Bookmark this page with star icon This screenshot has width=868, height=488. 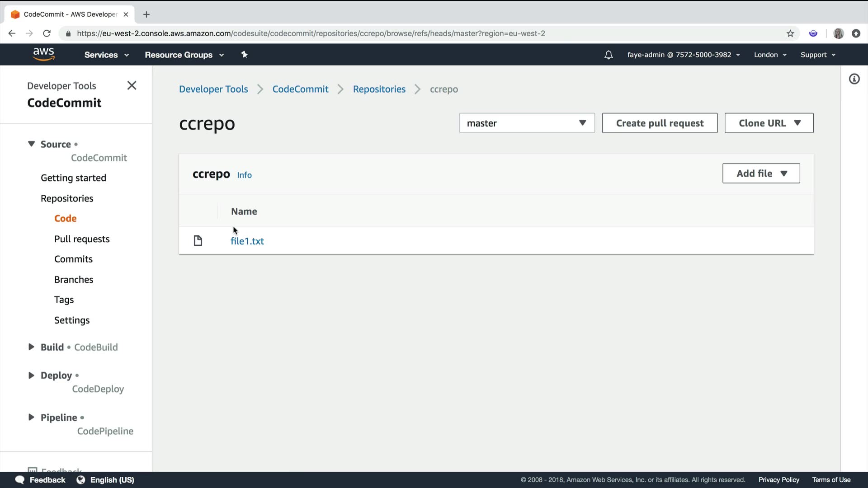[790, 33]
